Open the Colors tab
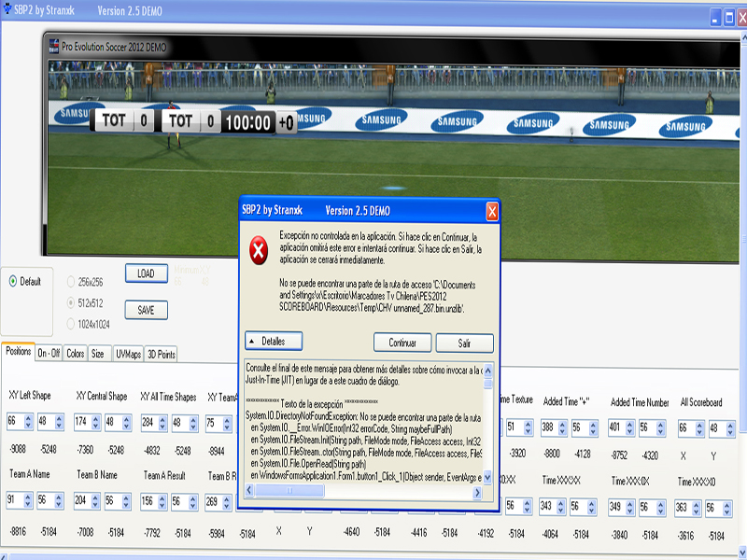Viewport: 747px width, 560px height. [76, 354]
